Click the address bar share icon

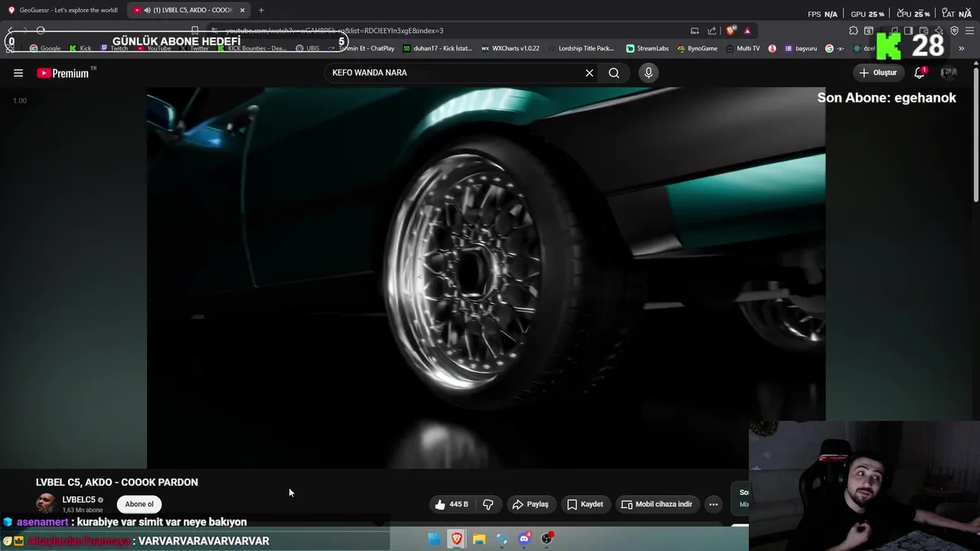[x=712, y=31]
